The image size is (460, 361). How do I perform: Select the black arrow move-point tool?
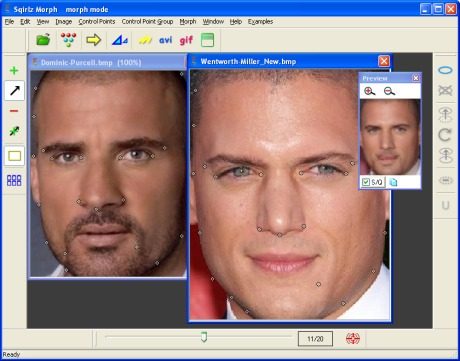pos(14,90)
